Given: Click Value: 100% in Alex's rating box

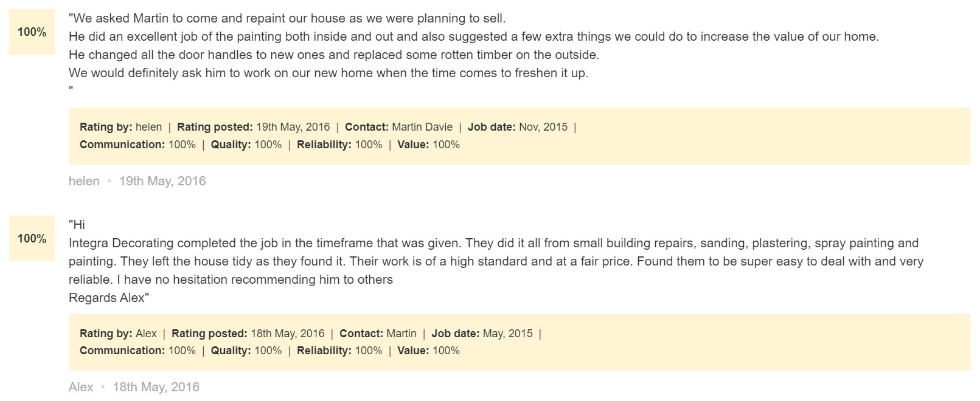Looking at the screenshot, I should point(429,351).
